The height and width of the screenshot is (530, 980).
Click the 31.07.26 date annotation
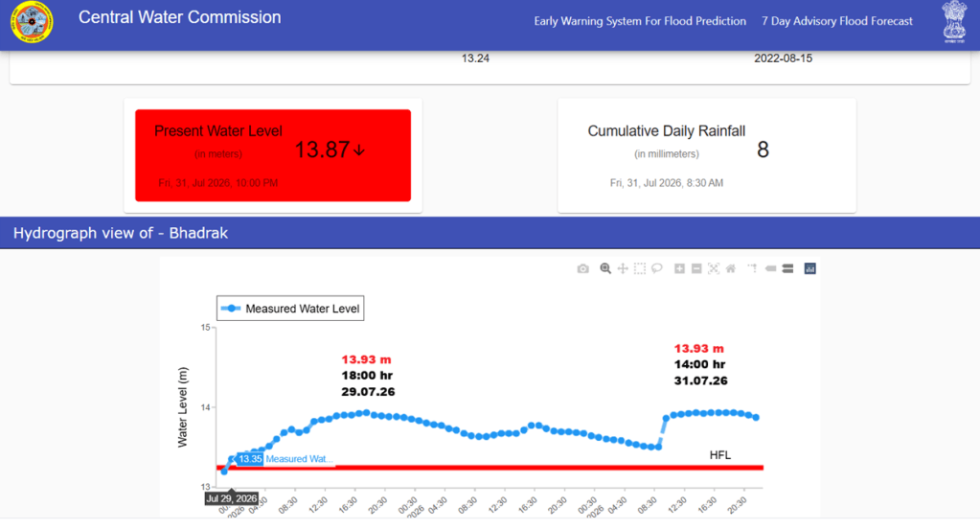700,380
